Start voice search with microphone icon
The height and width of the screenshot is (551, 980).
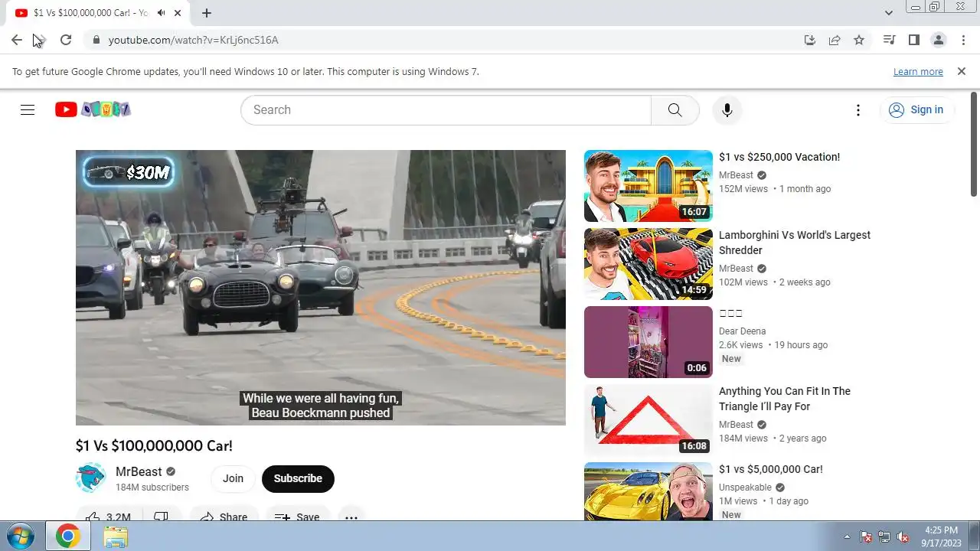(x=727, y=109)
